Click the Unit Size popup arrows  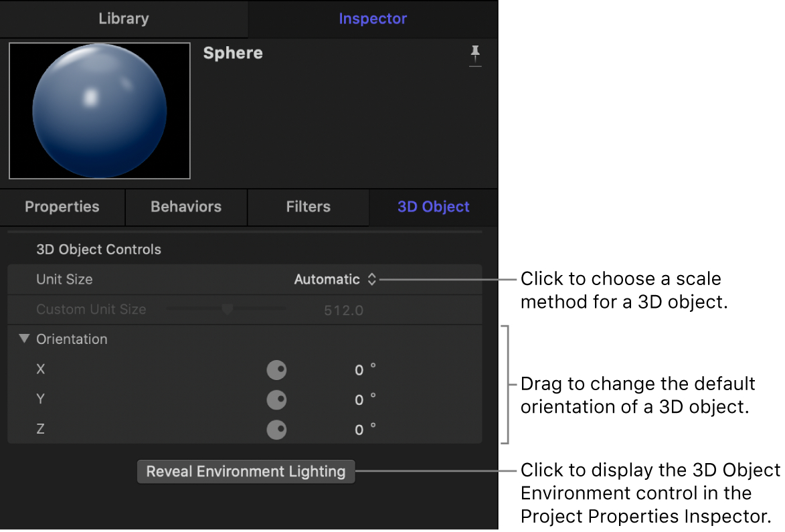[x=372, y=280]
